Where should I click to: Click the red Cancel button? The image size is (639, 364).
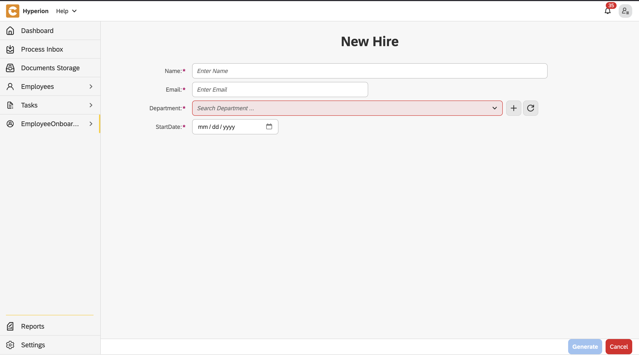click(618, 346)
